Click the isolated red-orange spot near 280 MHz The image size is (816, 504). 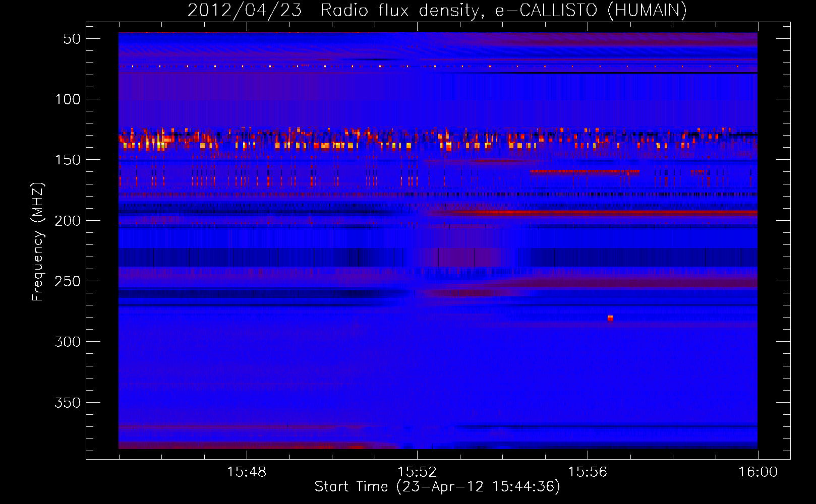tap(610, 318)
